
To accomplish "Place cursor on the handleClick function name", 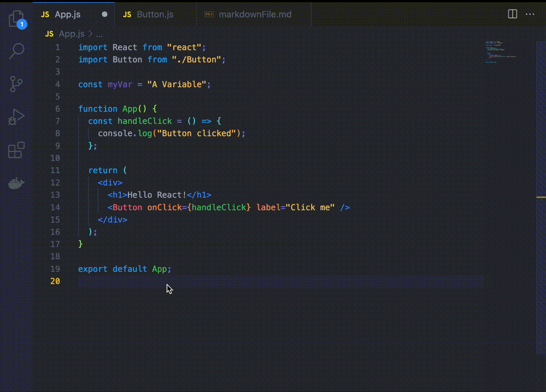I will [144, 121].
